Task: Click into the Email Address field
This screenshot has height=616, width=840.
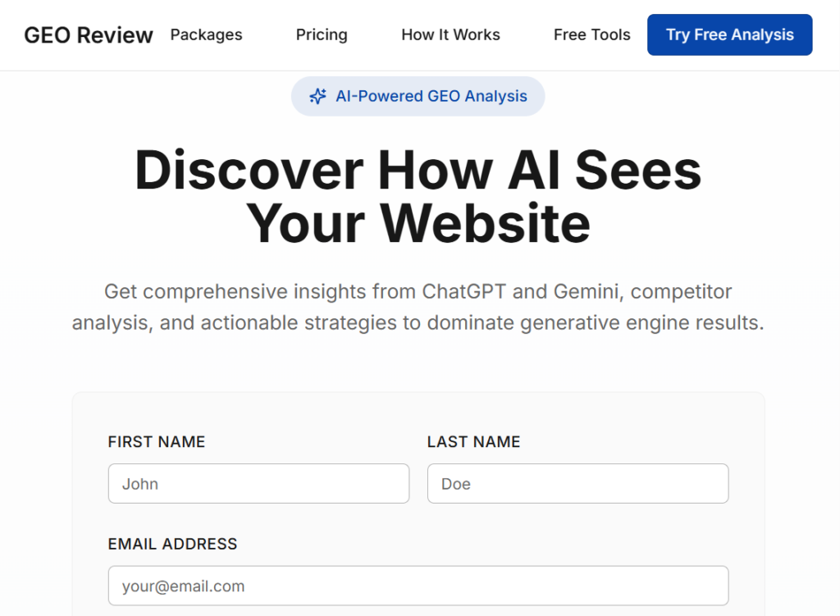Action: coord(418,586)
